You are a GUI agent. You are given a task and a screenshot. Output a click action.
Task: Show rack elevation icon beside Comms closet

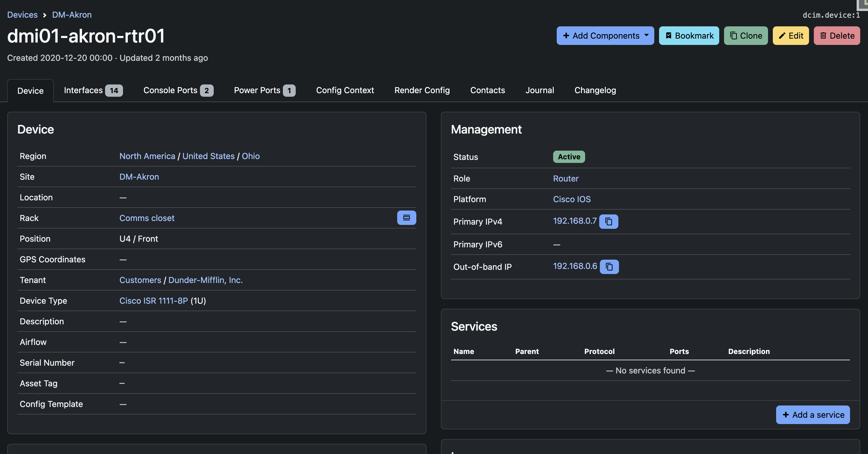click(406, 218)
